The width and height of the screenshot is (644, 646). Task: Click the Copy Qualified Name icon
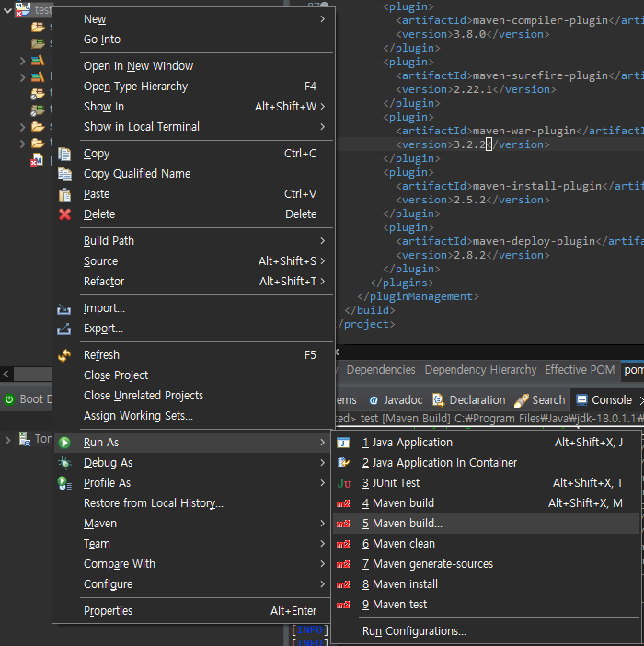pyautogui.click(x=64, y=174)
